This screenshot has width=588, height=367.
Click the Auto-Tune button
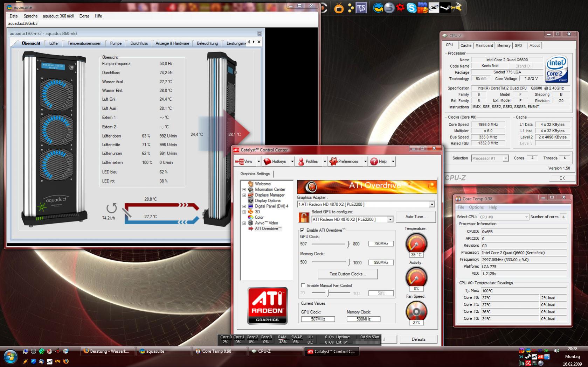tap(416, 217)
